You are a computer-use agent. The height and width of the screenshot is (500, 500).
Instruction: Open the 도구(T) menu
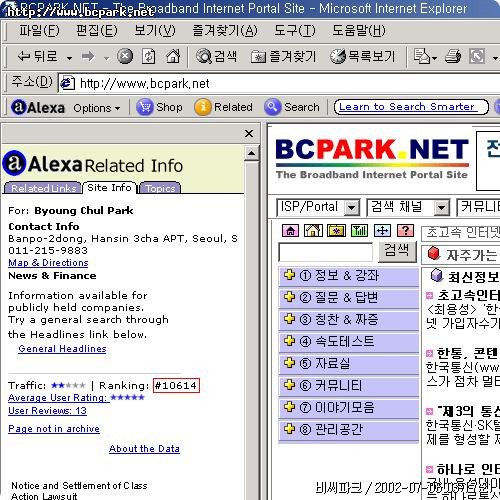(x=295, y=31)
